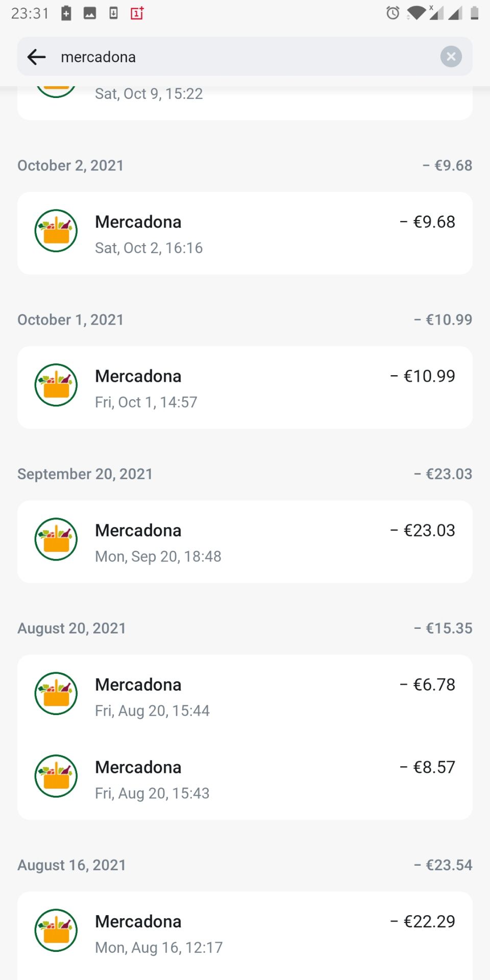The image size is (490, 980).
Task: Open the €9.68 Mercadona transaction
Action: click(245, 234)
